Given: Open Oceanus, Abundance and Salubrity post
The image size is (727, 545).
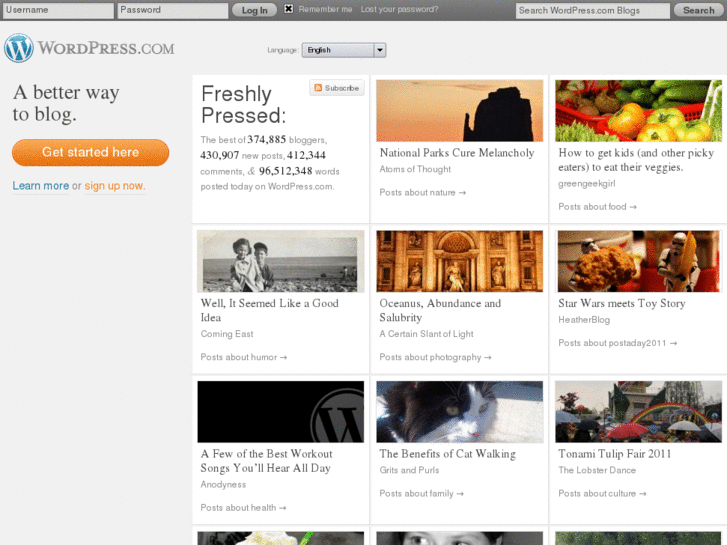Looking at the screenshot, I should coord(440,310).
